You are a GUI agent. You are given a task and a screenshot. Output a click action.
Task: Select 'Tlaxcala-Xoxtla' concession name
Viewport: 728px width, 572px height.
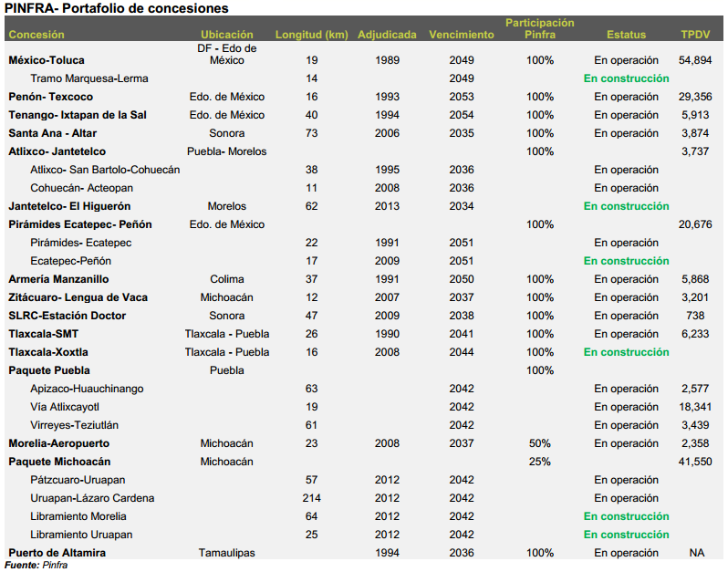(x=48, y=352)
